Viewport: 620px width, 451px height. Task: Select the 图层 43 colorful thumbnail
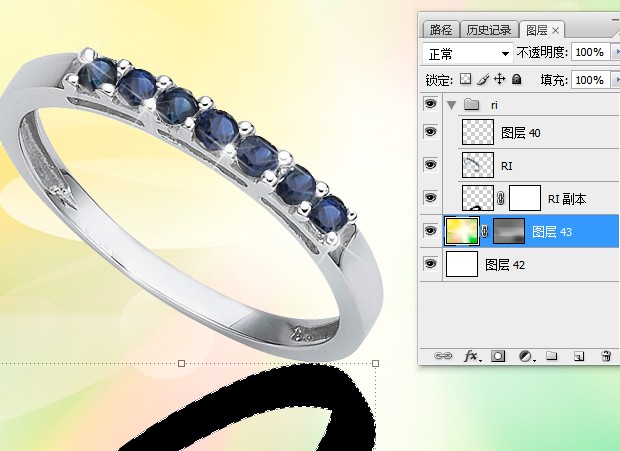462,231
